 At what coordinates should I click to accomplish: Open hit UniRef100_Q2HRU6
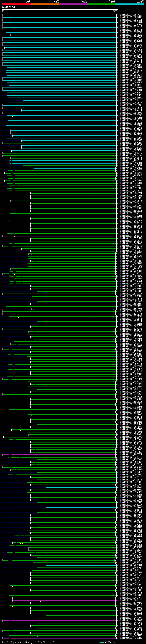point(131,18)
